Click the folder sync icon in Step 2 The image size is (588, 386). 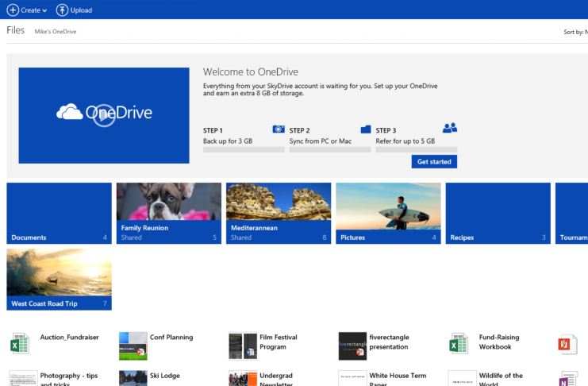point(366,129)
